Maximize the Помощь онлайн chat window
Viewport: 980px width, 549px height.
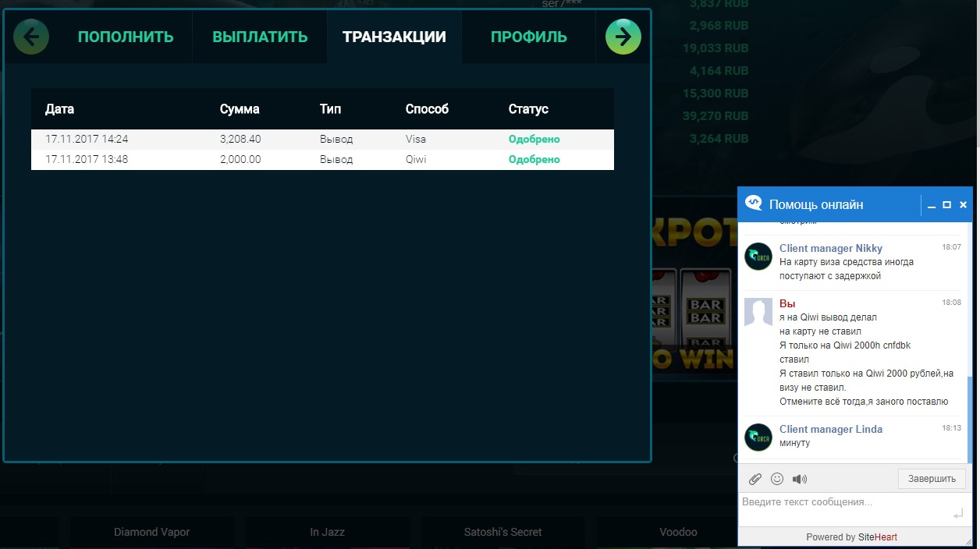tap(947, 205)
